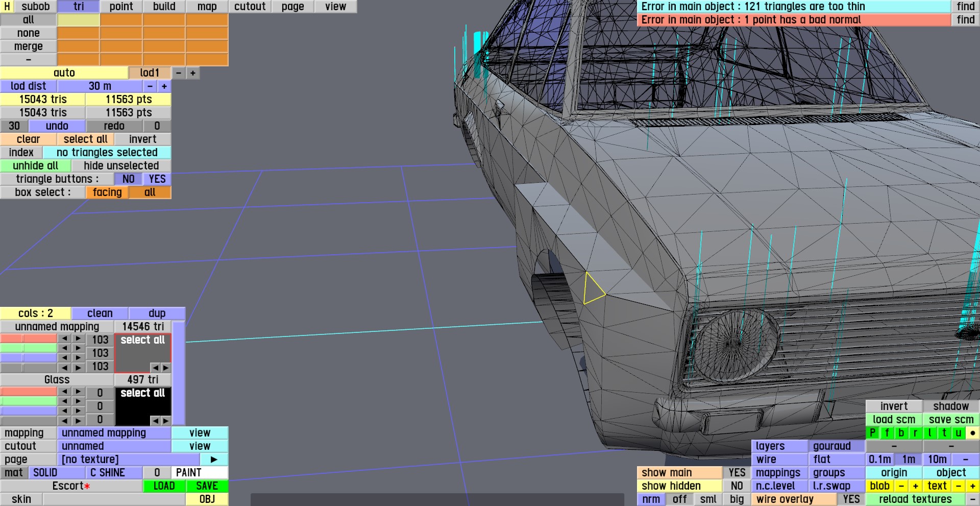Increase blob size with plus button
This screenshot has height=506, width=980.
pyautogui.click(x=916, y=486)
